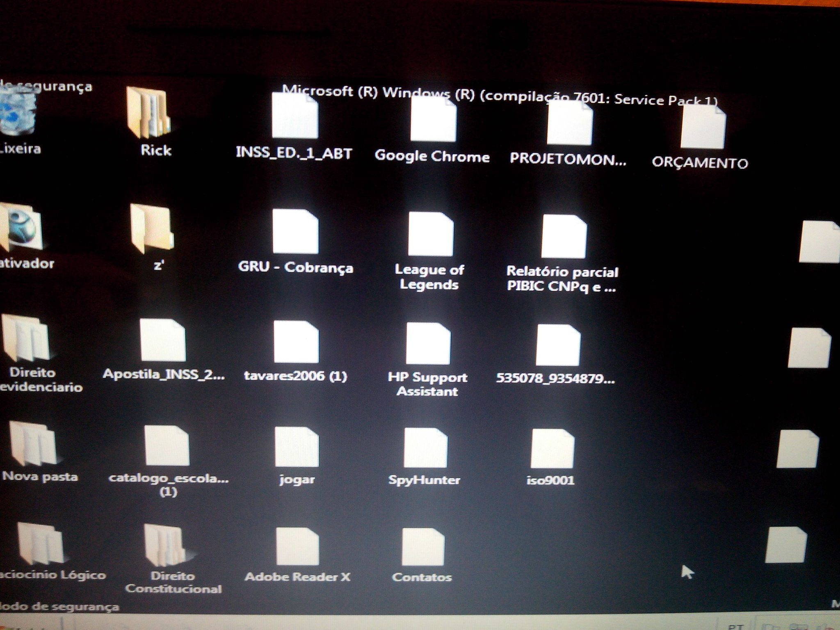Select Relatório parcial PIBIC CNPq file
The height and width of the screenshot is (630, 840).
[x=564, y=236]
